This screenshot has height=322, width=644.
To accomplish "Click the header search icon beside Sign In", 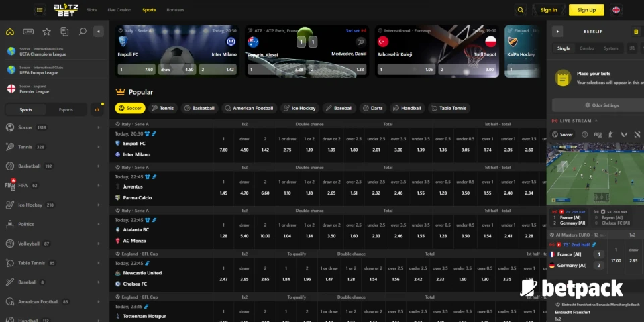I will (521, 10).
